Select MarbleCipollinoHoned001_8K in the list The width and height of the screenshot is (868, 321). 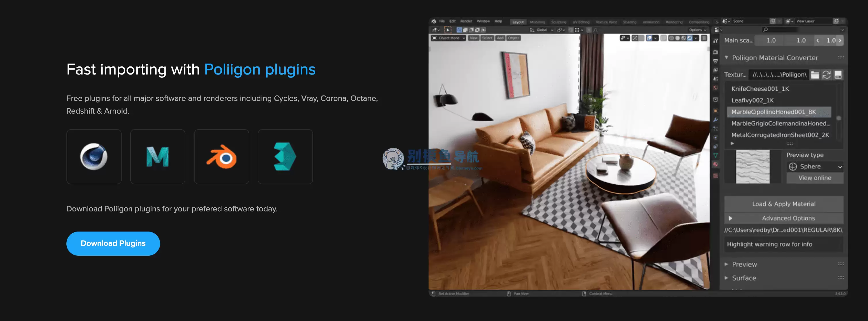779,112
